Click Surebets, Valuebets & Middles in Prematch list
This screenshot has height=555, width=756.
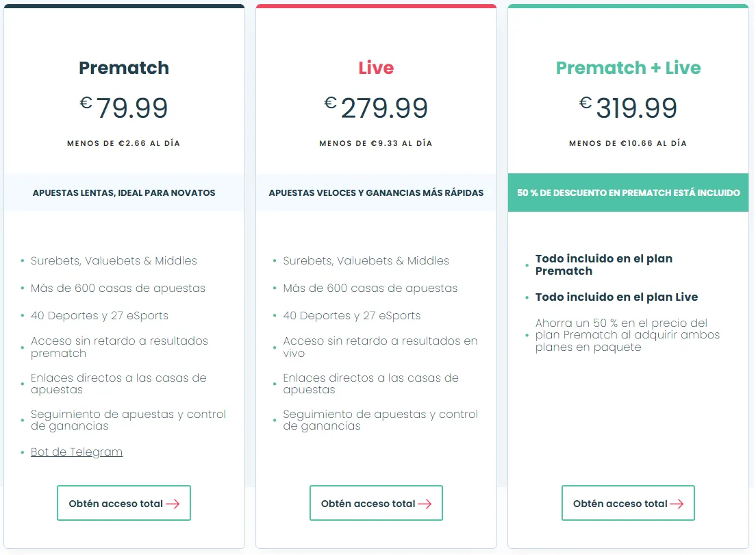(x=114, y=261)
